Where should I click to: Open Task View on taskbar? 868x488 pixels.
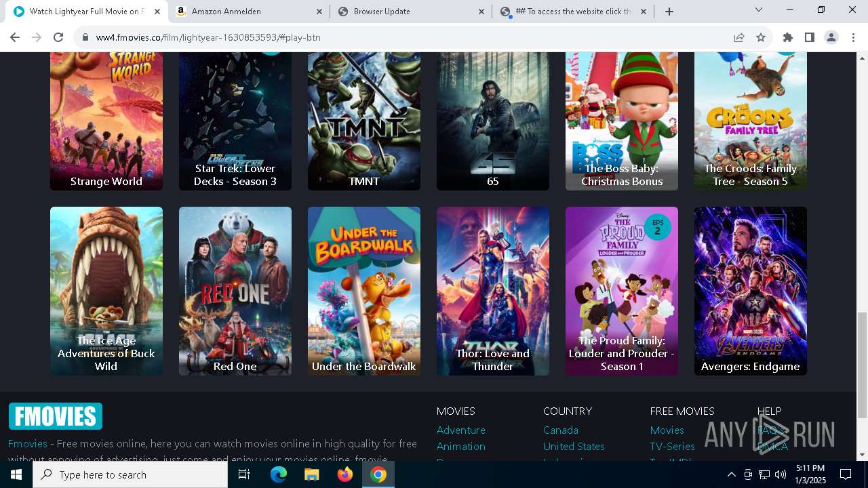point(244,474)
